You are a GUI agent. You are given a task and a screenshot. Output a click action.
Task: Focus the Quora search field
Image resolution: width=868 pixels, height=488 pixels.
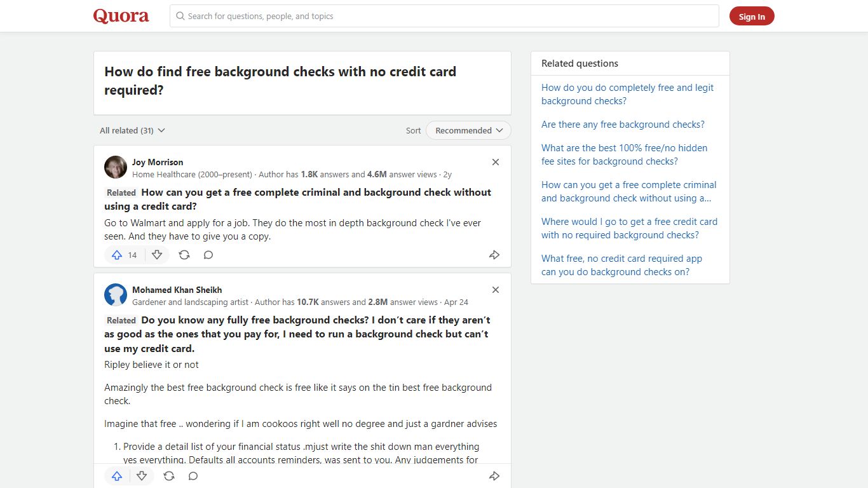coord(444,16)
